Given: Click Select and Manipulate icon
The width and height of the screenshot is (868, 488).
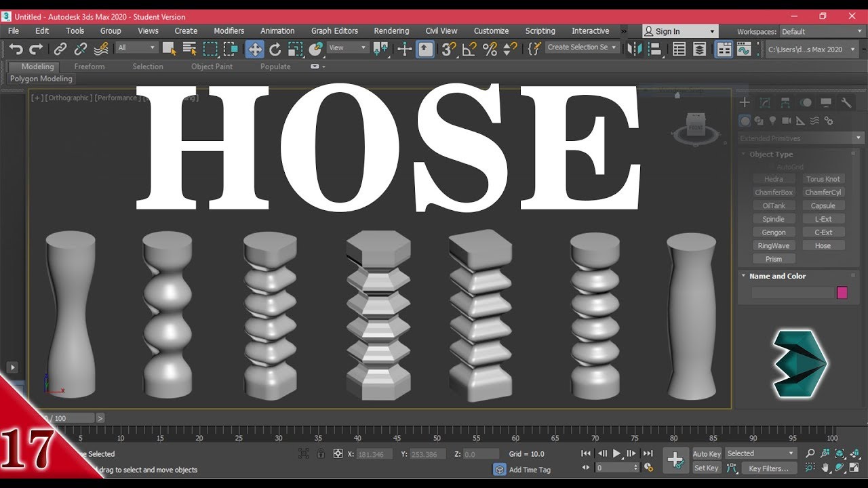Looking at the screenshot, I should (x=405, y=49).
